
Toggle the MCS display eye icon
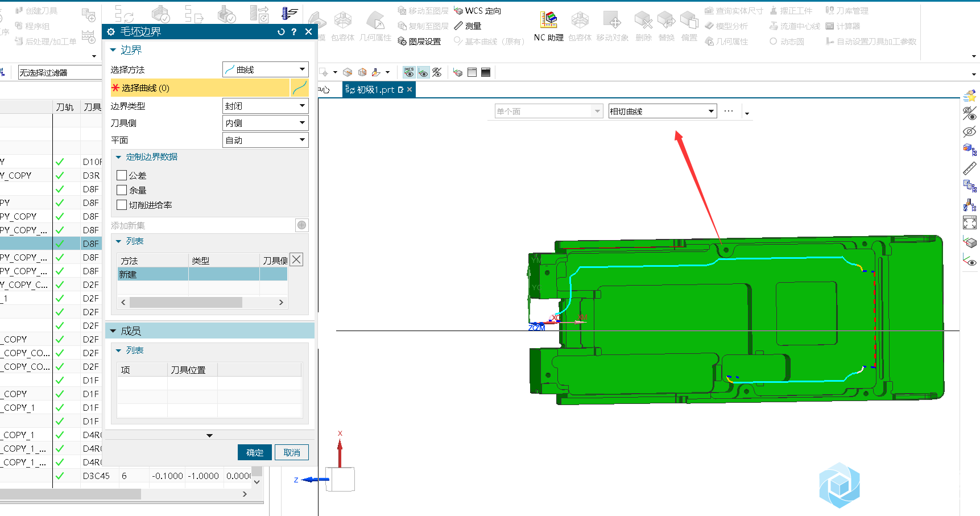409,72
